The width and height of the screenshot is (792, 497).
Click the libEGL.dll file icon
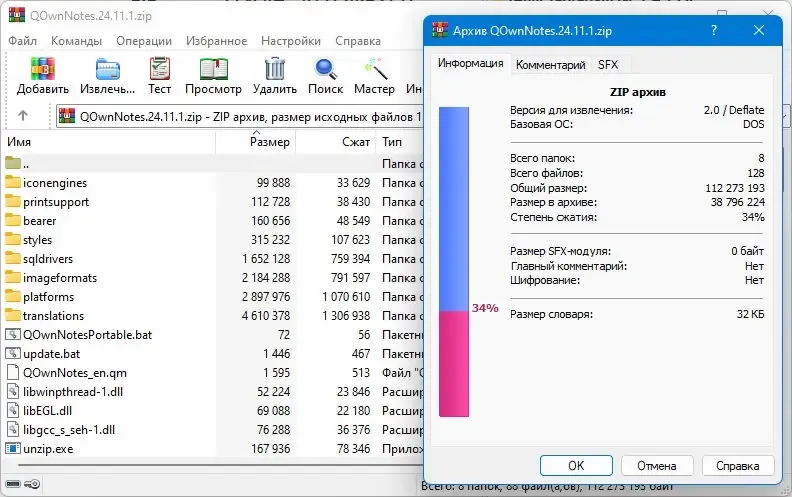coord(13,411)
